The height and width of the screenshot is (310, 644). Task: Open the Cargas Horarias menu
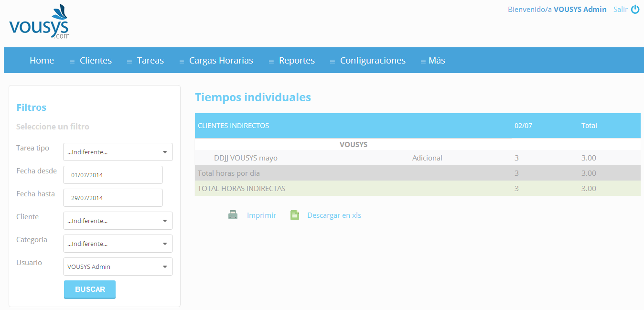tap(221, 61)
